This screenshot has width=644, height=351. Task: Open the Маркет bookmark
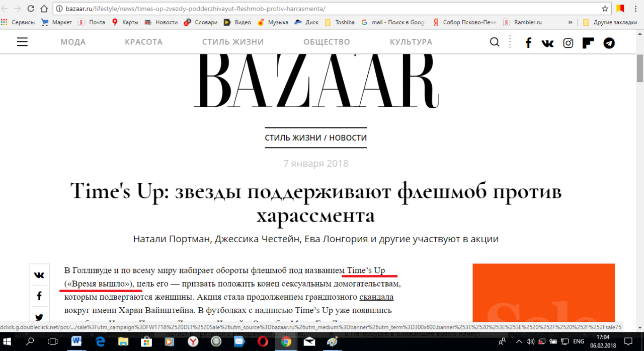pos(56,22)
